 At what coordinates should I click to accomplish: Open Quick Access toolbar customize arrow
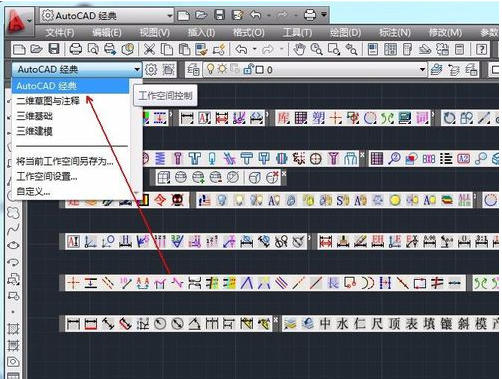click(x=324, y=15)
